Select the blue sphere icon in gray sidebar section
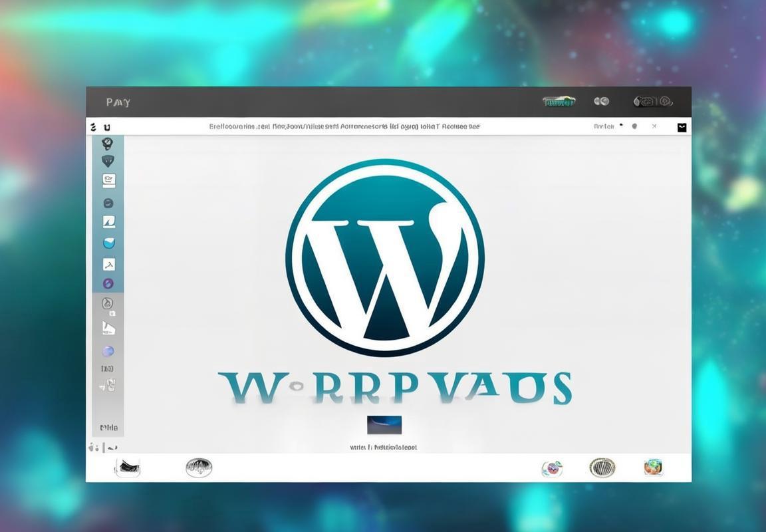Viewport: 766px width, 532px height. point(108,350)
